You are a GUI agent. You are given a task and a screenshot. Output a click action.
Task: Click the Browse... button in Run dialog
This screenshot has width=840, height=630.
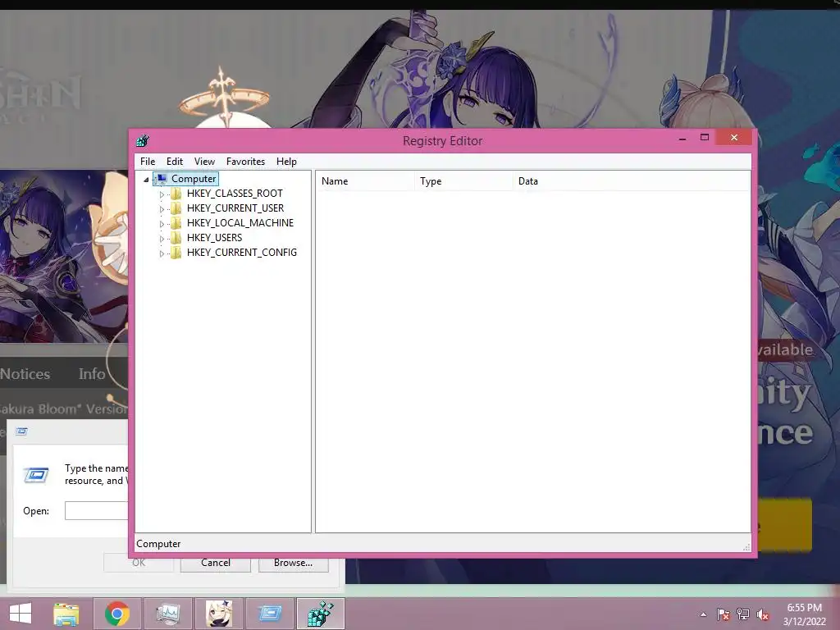(x=293, y=563)
